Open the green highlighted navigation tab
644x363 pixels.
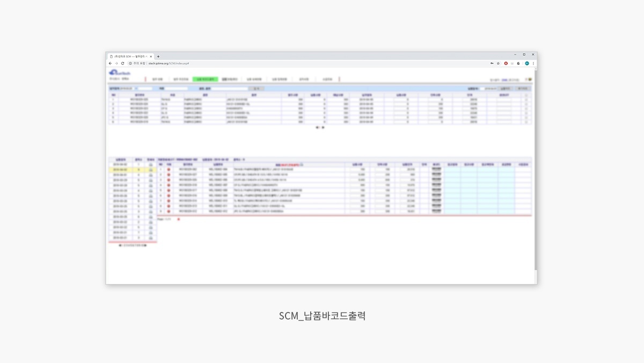(x=206, y=79)
